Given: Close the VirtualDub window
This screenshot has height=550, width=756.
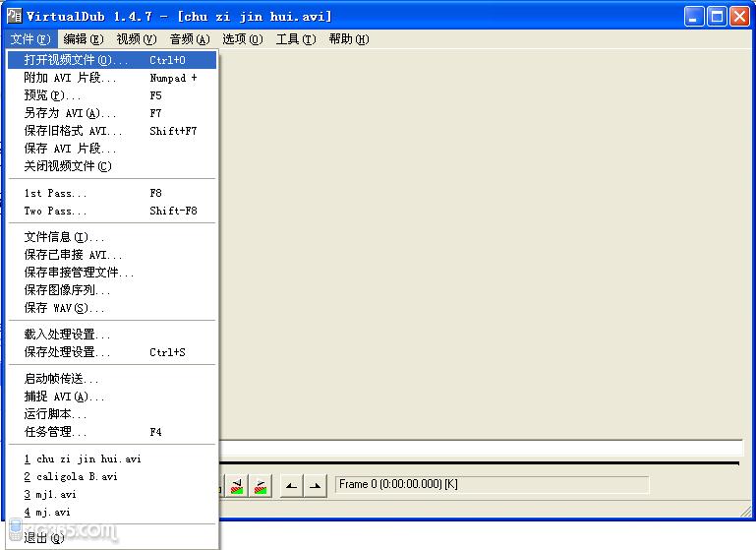Looking at the screenshot, I should point(739,17).
